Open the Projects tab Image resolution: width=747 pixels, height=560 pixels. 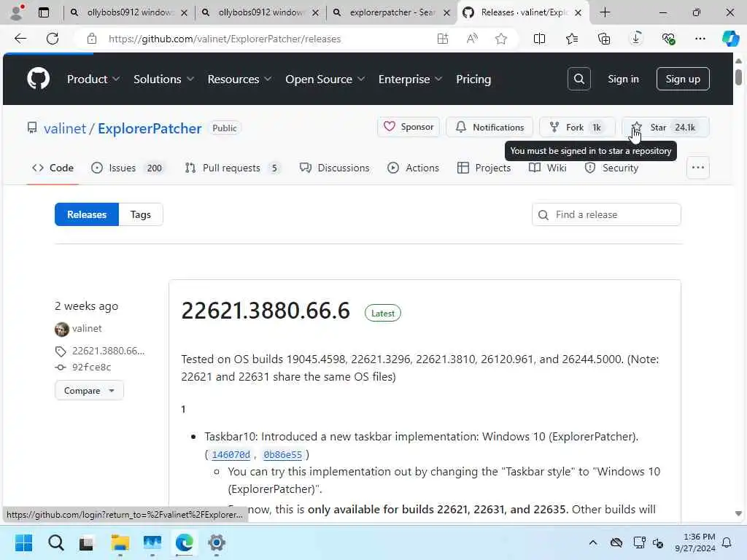(x=484, y=168)
